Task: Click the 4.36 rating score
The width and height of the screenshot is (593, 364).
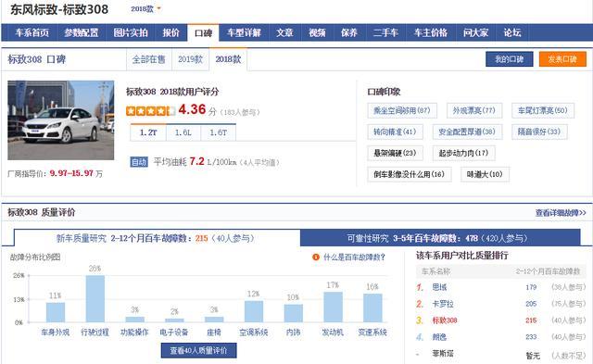Action: click(x=192, y=109)
